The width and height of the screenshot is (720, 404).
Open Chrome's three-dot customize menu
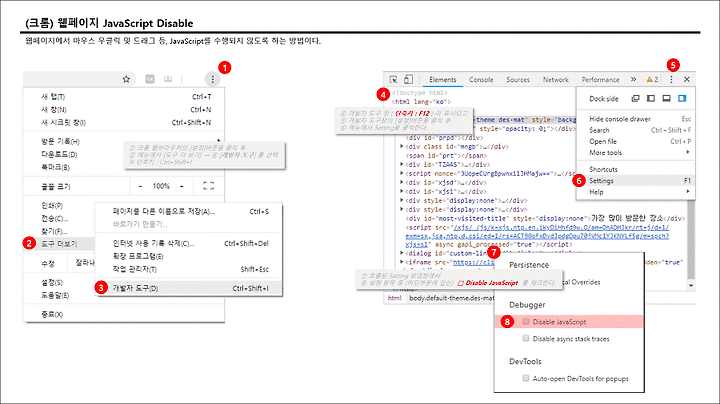click(212, 79)
